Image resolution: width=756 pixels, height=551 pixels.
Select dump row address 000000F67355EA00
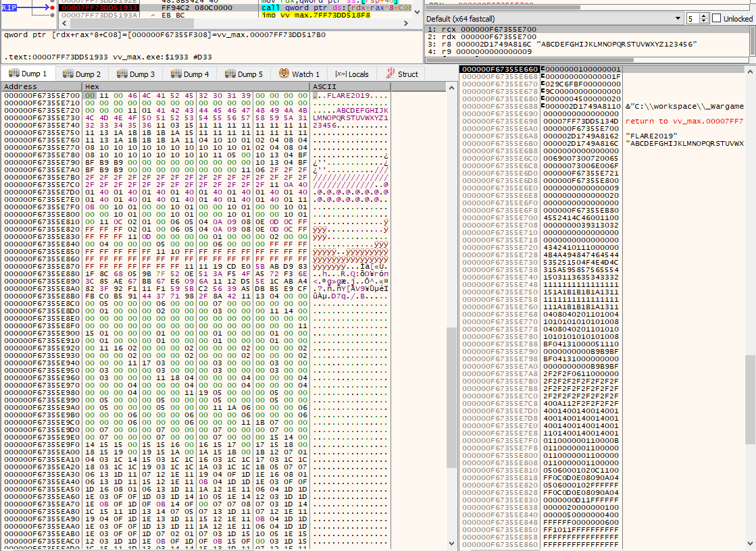42,452
